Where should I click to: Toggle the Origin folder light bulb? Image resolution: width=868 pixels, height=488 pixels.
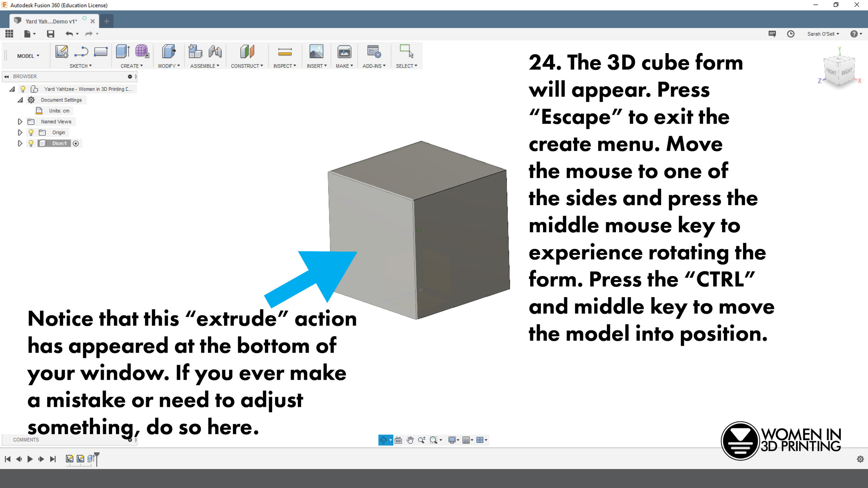click(x=31, y=133)
